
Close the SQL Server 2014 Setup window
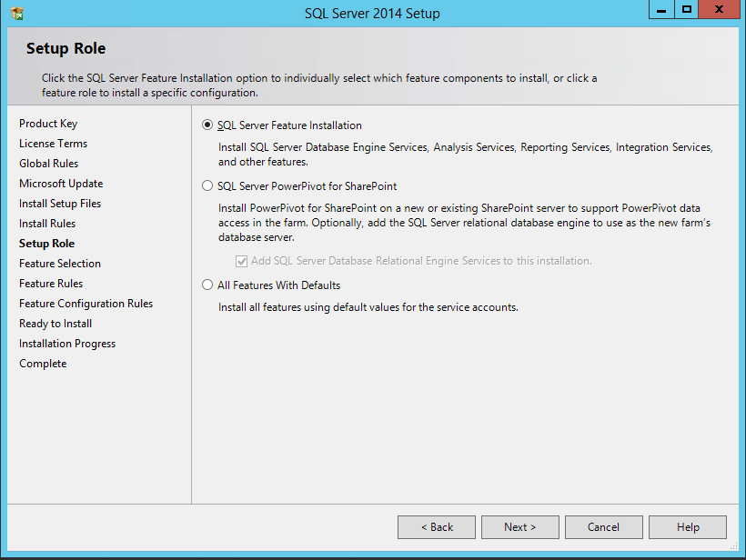[x=719, y=9]
